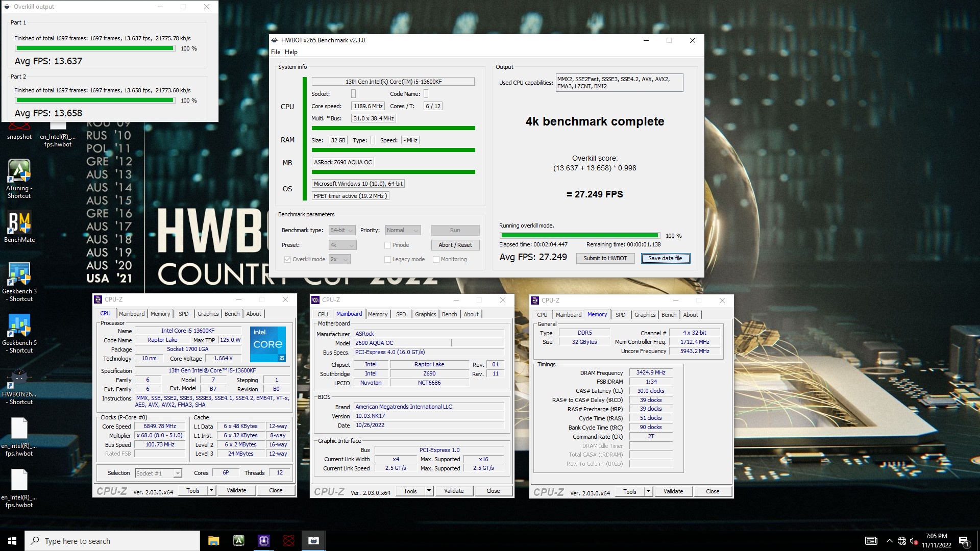This screenshot has height=551, width=980.
Task: Click the CPU-Z Memory window title icon
Action: click(535, 300)
